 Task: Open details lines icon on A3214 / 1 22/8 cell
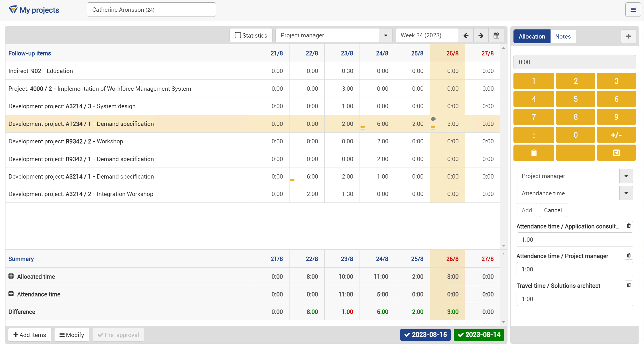(x=292, y=181)
